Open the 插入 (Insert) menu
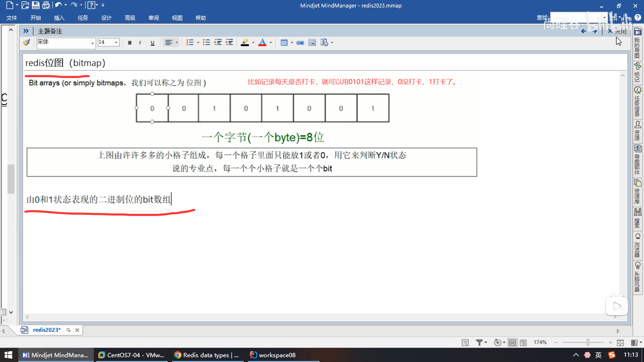 [59, 18]
